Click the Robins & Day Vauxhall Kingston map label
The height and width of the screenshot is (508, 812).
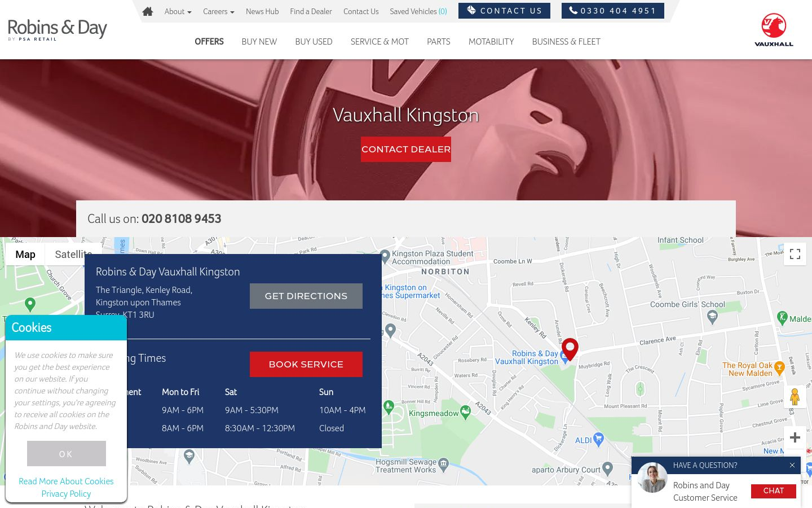click(527, 357)
